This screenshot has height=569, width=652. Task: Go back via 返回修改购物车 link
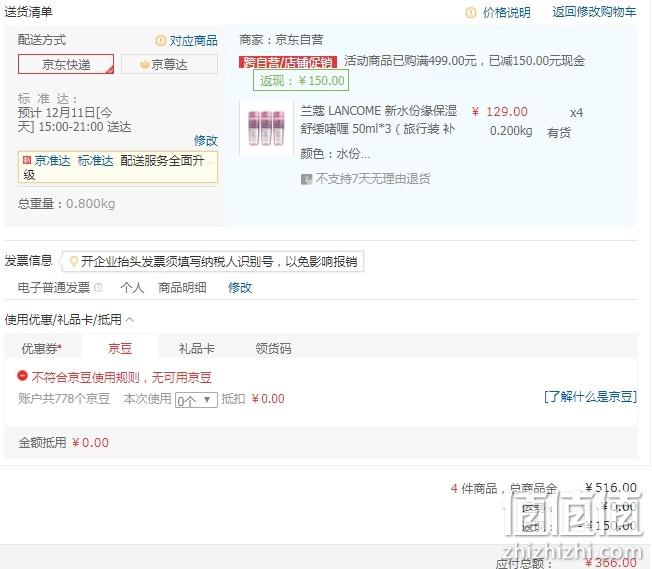[x=594, y=12]
